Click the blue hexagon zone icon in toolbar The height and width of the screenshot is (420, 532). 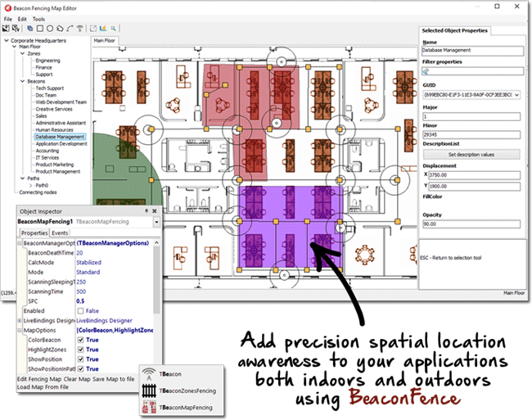click(29, 29)
